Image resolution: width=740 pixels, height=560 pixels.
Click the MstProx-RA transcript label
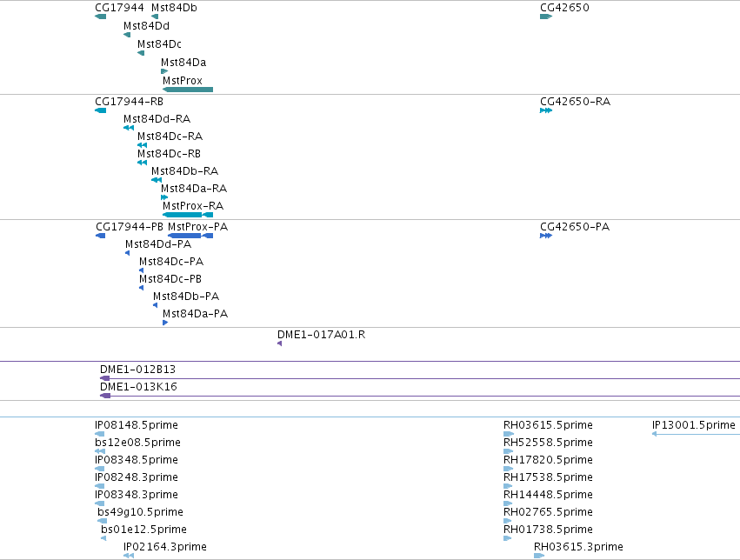pos(193,206)
